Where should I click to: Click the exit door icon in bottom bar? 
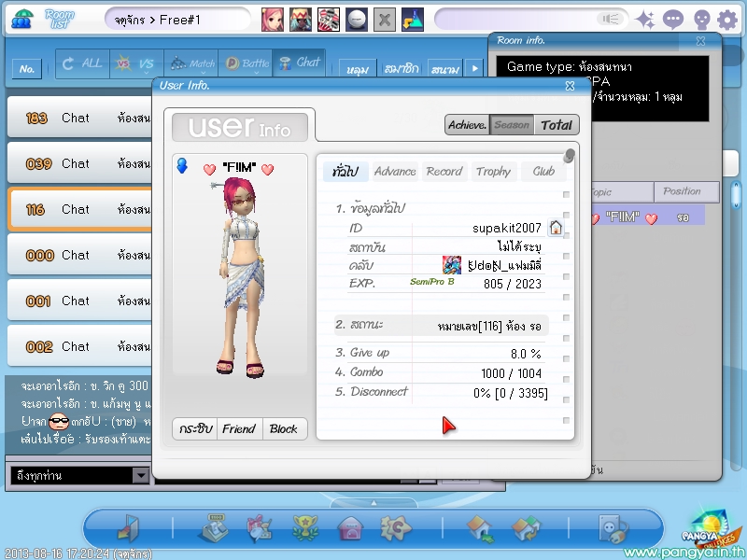128,528
